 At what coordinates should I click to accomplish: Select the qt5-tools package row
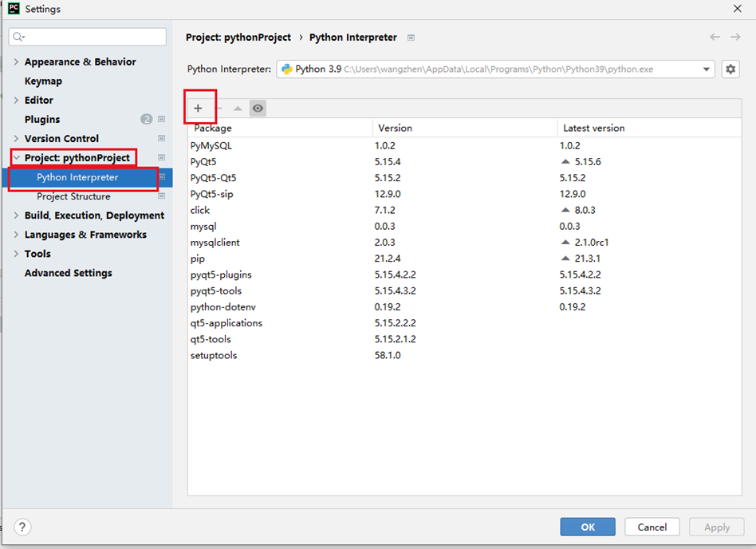pos(464,339)
